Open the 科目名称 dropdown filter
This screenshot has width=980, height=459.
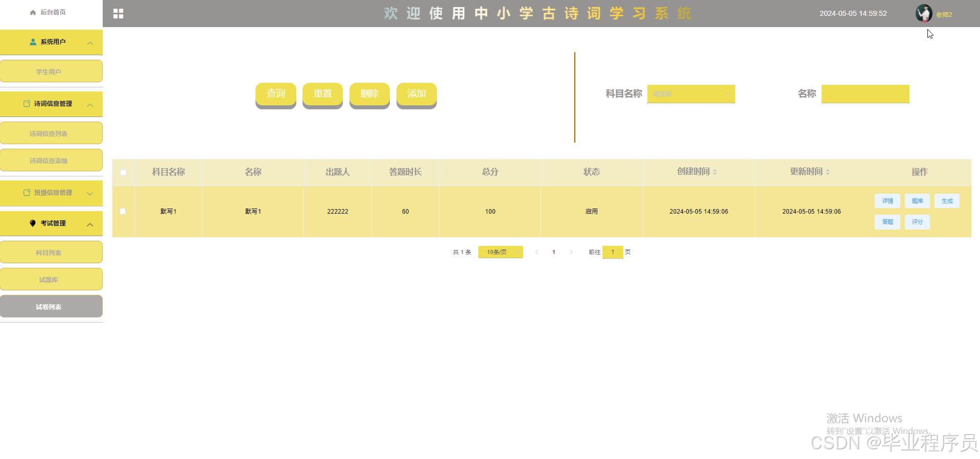coord(691,94)
